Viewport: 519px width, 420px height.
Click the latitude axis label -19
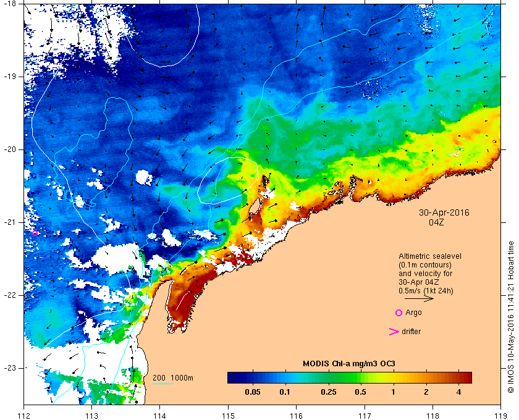[x=9, y=76]
